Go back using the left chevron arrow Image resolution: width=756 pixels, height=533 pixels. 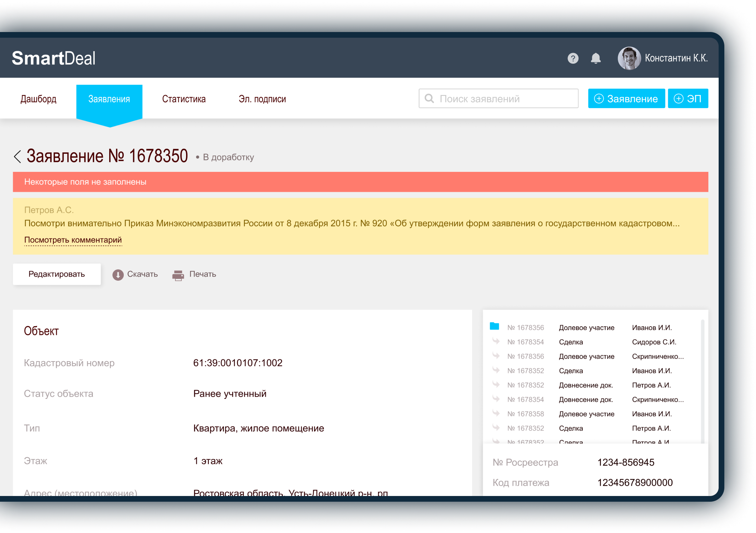click(17, 157)
